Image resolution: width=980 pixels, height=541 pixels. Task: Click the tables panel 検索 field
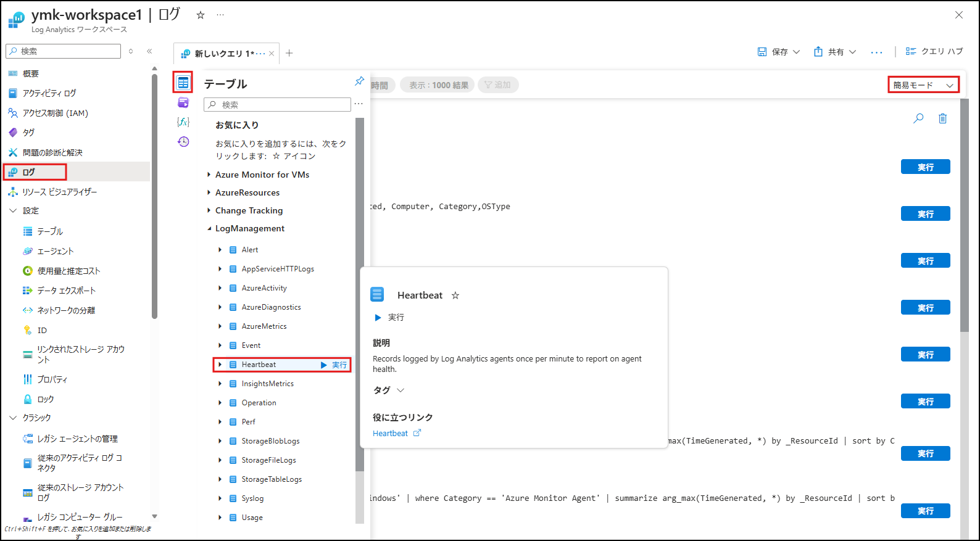pos(277,105)
